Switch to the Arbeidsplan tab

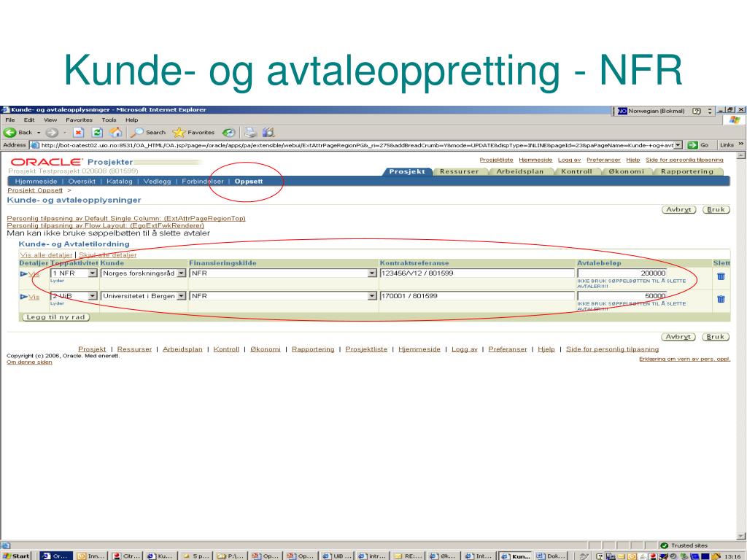(x=519, y=171)
